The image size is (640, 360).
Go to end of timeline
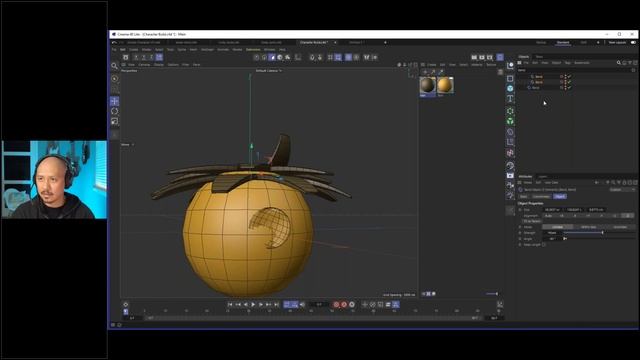click(x=276, y=304)
